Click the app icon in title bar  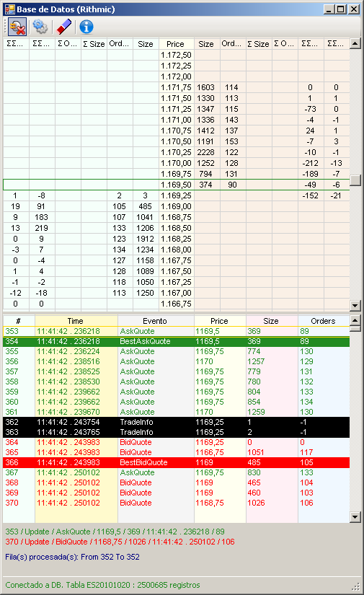tap(9, 9)
